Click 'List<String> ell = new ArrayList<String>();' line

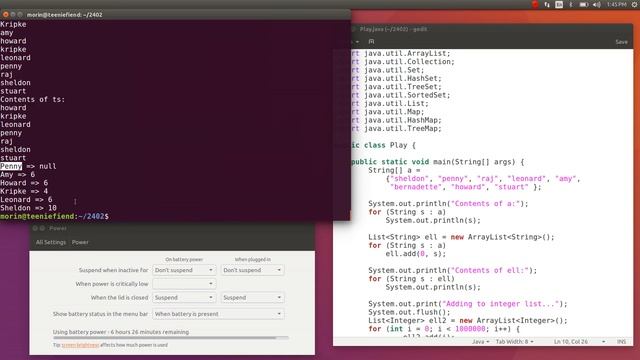click(x=461, y=237)
